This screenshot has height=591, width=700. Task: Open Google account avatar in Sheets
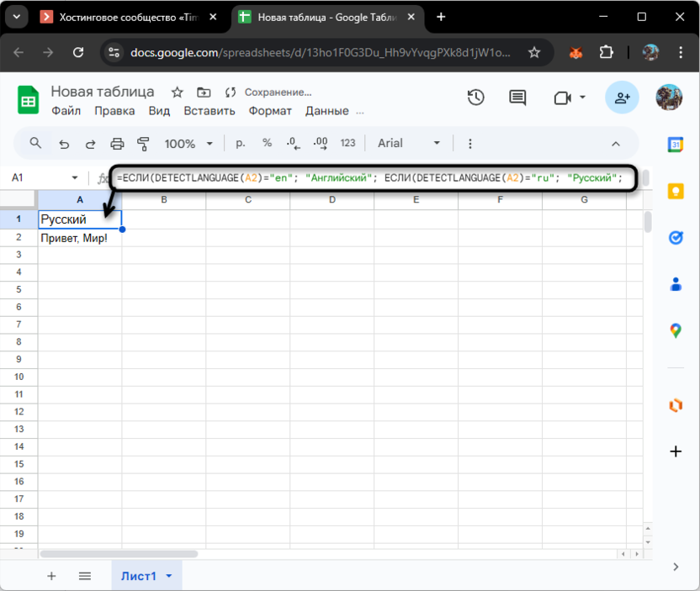(x=669, y=98)
